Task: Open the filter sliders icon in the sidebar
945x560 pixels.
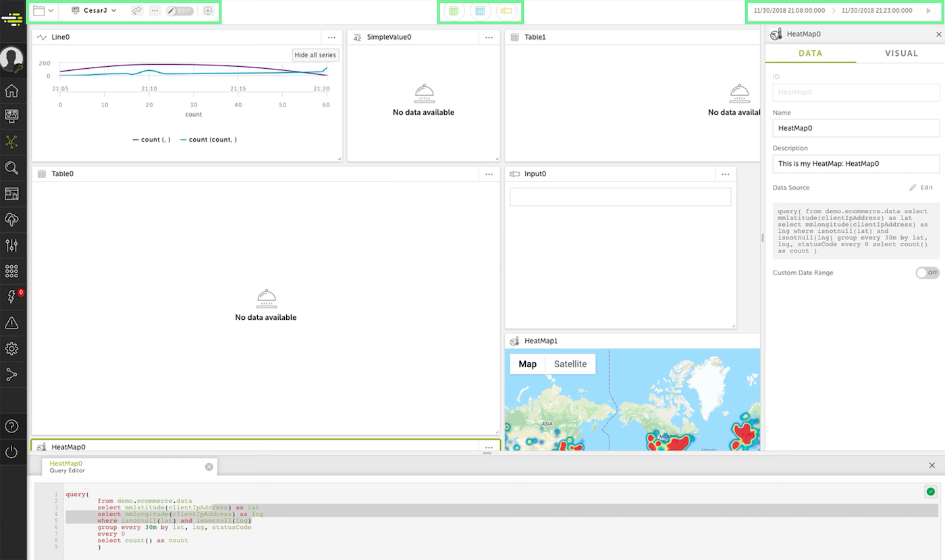Action: 13,245
